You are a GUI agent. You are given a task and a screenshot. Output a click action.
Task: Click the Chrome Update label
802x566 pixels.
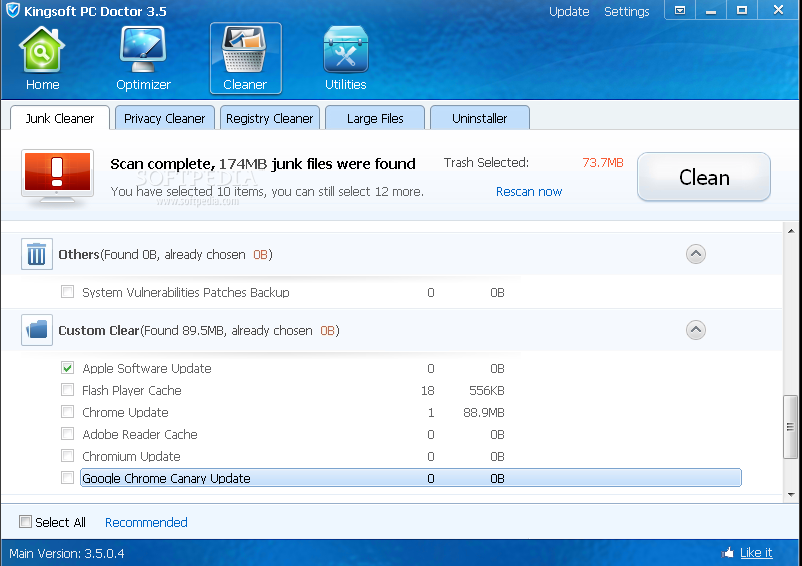click(x=125, y=412)
